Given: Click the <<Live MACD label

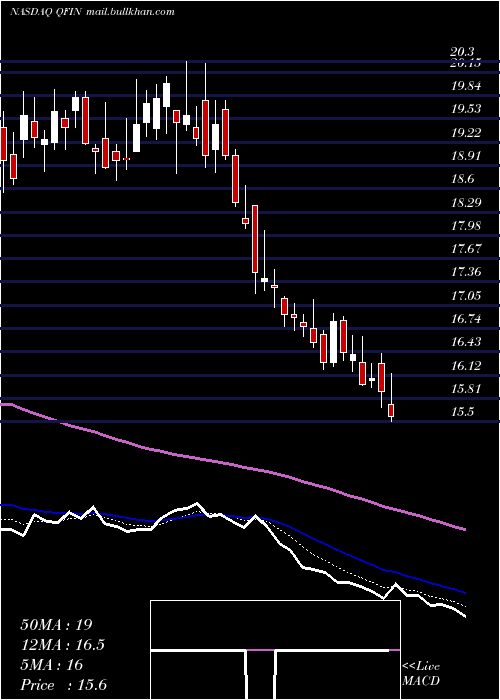Looking at the screenshot, I should tap(421, 674).
